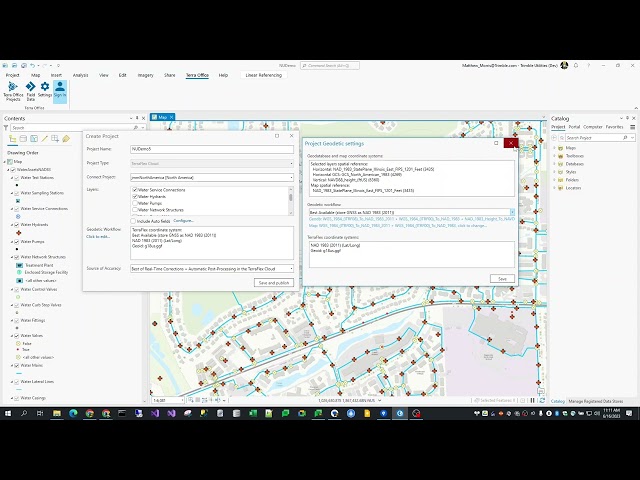The width and height of the screenshot is (640, 480).
Task: Switch to the Linear Referencing tab
Action: click(264, 75)
